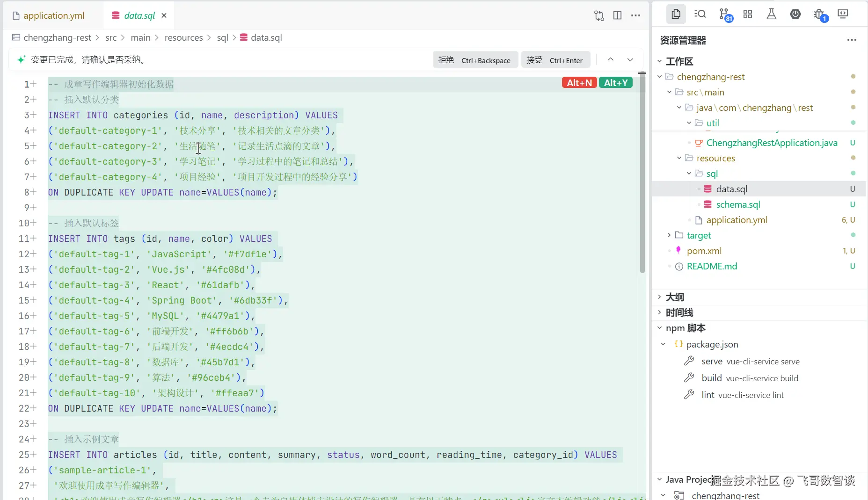
Task: Click the 'INSERT INTO tags' code line
Action: click(x=160, y=239)
